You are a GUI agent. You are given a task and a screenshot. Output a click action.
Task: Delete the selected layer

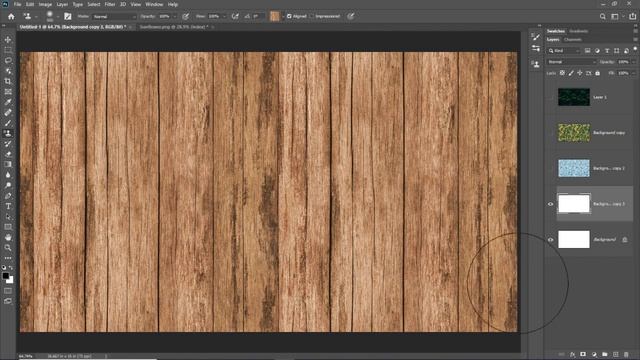click(626, 355)
